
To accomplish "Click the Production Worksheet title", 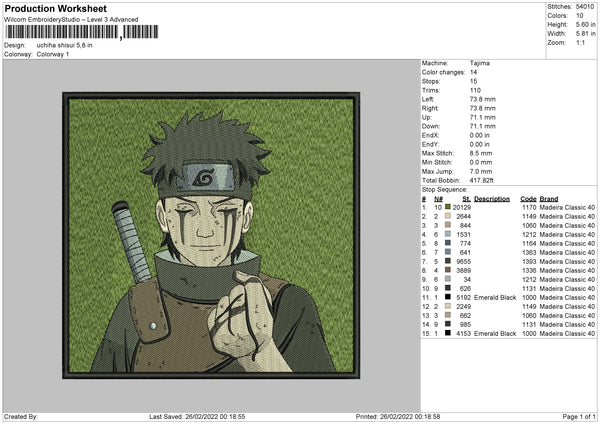I will [56, 8].
